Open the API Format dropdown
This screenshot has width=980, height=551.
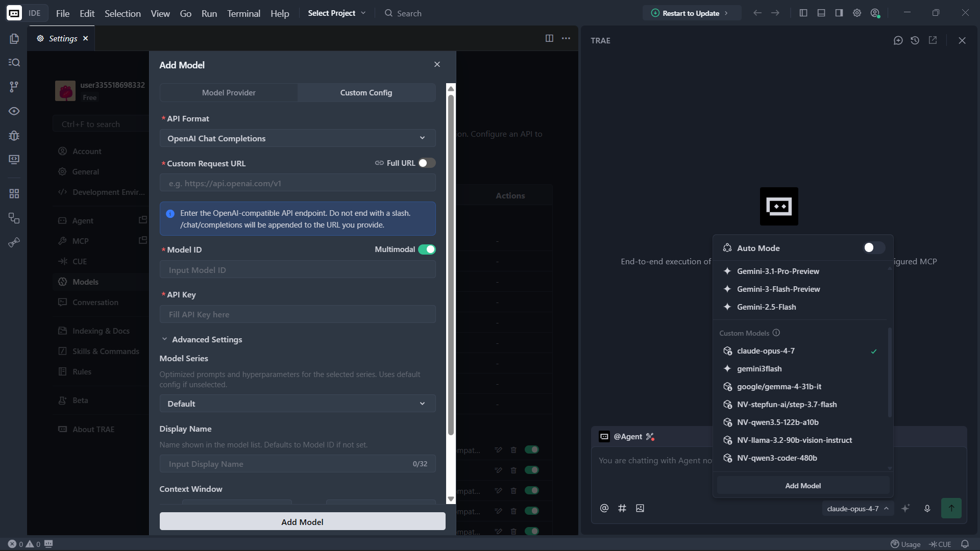pyautogui.click(x=298, y=138)
